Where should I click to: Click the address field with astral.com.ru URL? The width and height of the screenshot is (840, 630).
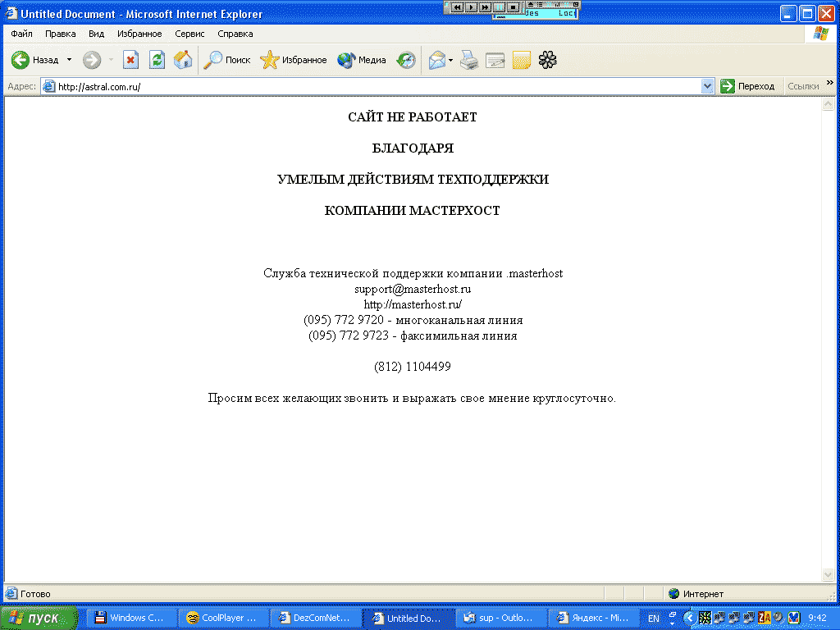[369, 86]
